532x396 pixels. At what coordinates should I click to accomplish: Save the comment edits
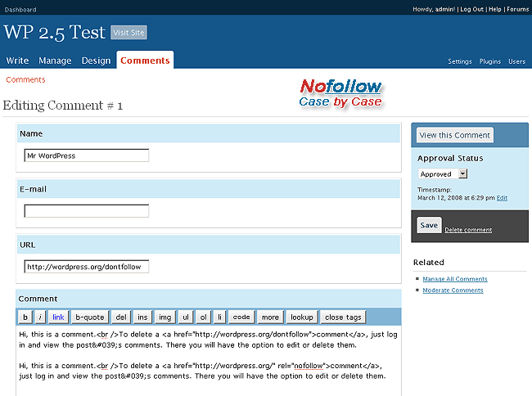coord(429,225)
